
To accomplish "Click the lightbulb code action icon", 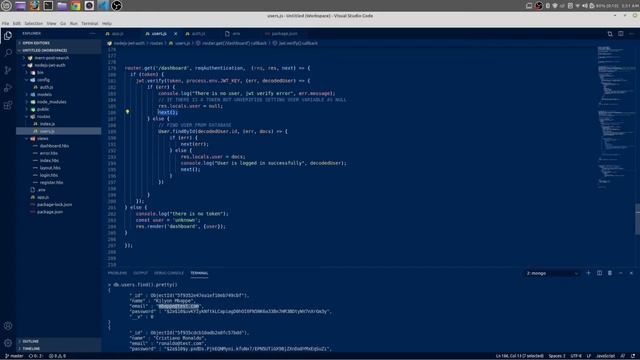I will point(127,112).
